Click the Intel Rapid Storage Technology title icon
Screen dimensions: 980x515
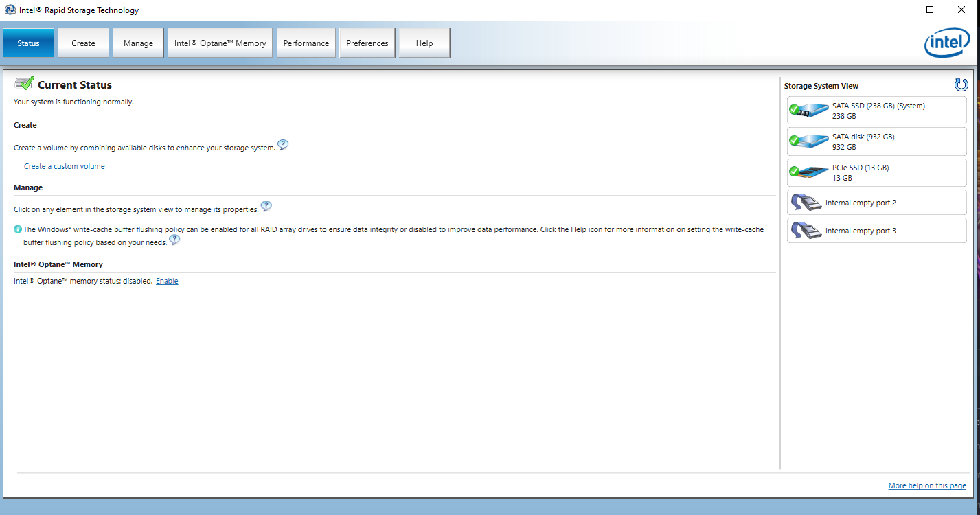10,10
